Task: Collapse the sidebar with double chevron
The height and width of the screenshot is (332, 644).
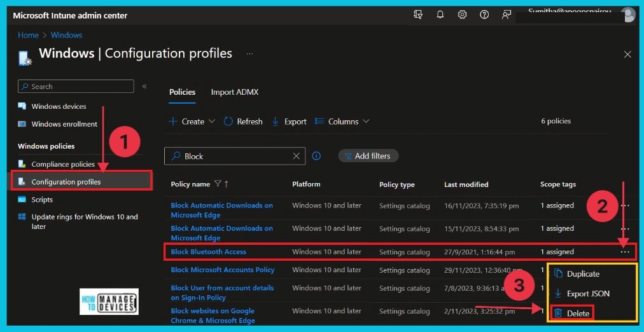Action: pos(144,86)
